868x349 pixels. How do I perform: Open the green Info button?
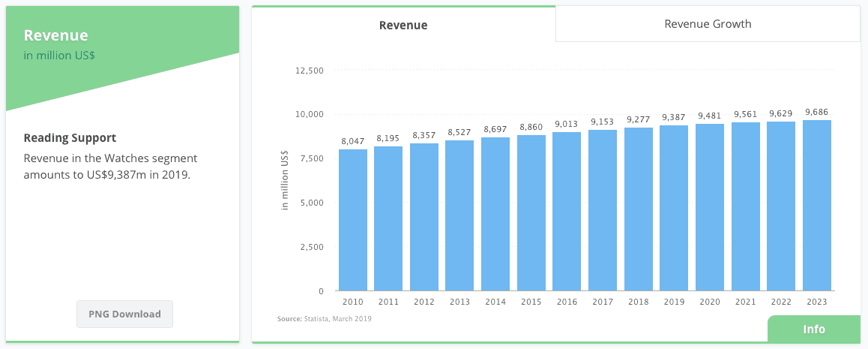tap(813, 329)
